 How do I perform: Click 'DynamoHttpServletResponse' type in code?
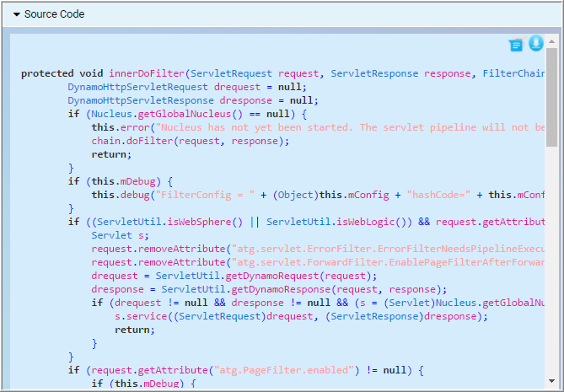141,100
